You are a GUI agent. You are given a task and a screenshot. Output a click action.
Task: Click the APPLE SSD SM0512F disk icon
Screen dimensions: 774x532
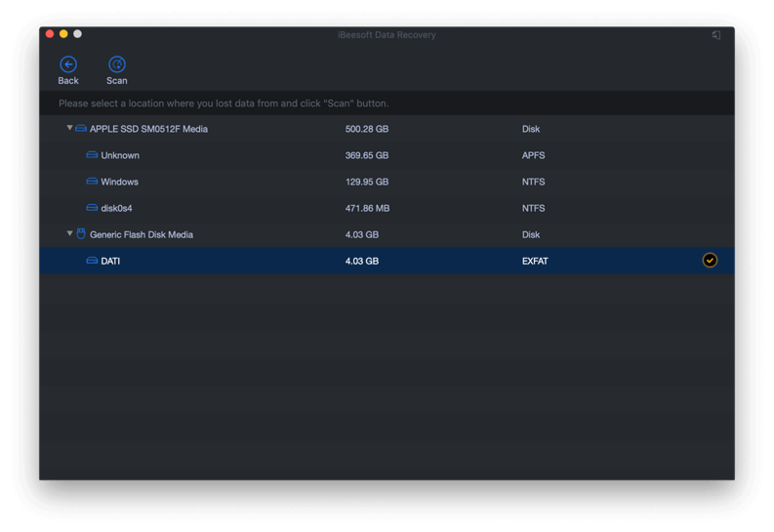point(81,129)
